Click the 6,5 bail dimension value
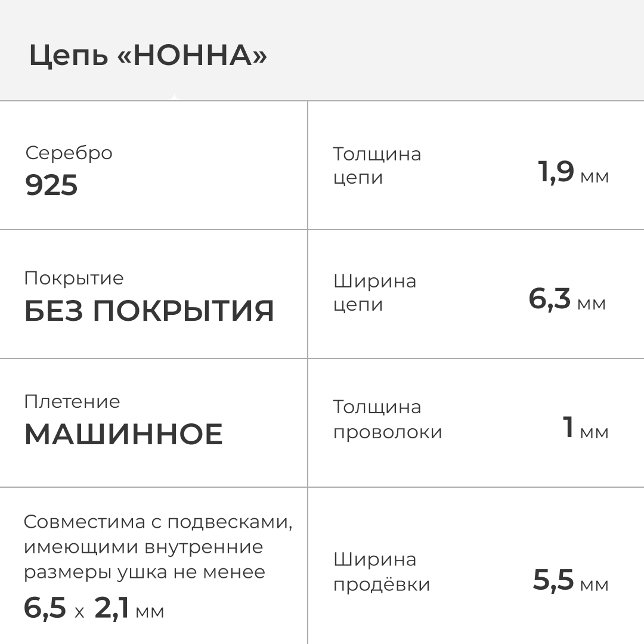Image resolution: width=644 pixels, height=644 pixels. coord(45,608)
